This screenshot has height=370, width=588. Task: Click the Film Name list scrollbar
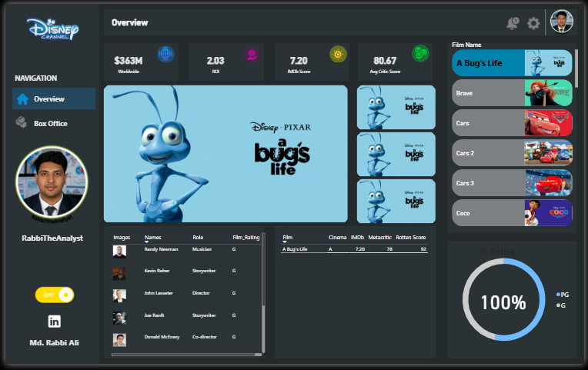click(576, 68)
